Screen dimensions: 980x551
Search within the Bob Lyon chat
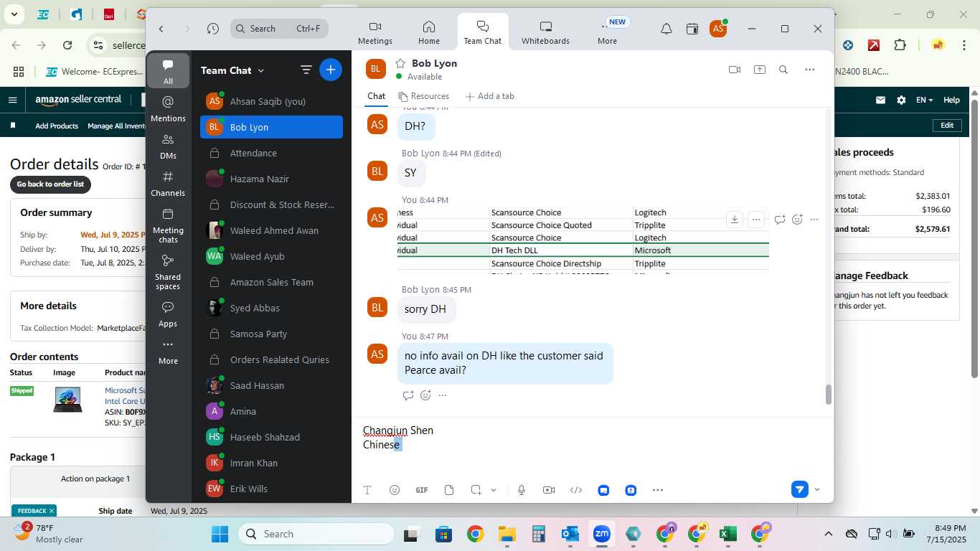(783, 70)
